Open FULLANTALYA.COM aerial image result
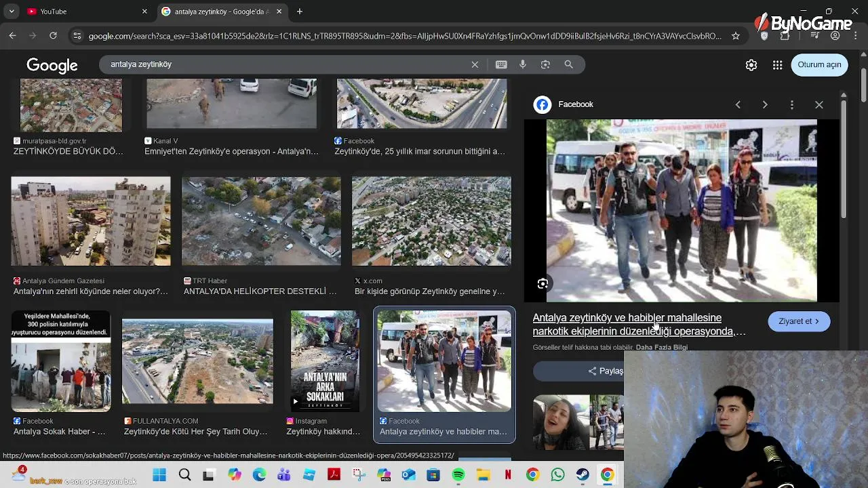The image size is (868, 488). [197, 361]
